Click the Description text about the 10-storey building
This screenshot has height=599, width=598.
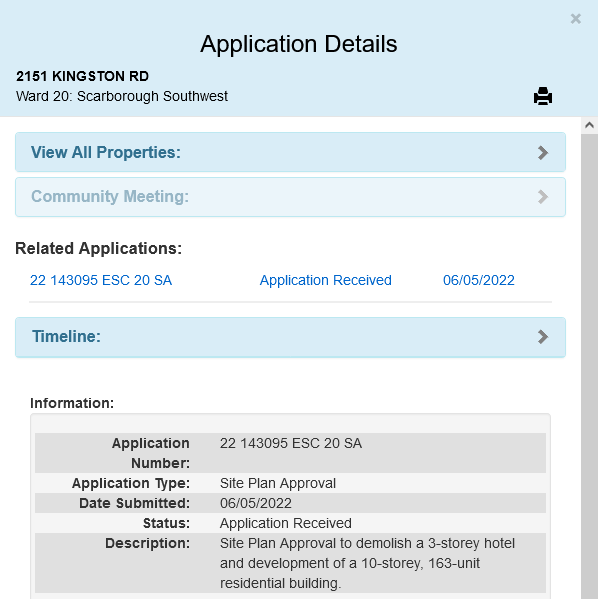pos(367,563)
